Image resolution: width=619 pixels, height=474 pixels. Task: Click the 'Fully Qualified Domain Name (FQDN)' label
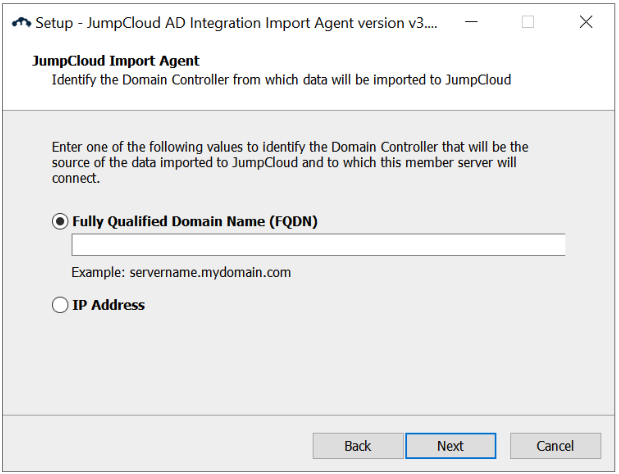pos(195,222)
